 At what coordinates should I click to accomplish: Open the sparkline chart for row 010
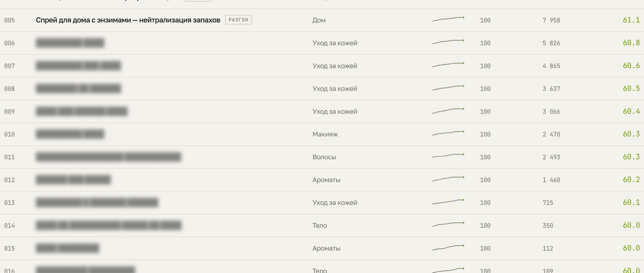(x=448, y=133)
